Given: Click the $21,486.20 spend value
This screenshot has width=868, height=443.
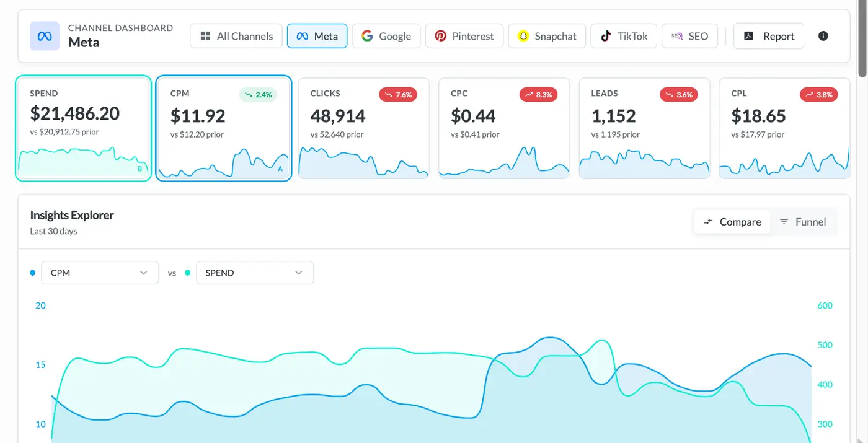Looking at the screenshot, I should coord(75,113).
